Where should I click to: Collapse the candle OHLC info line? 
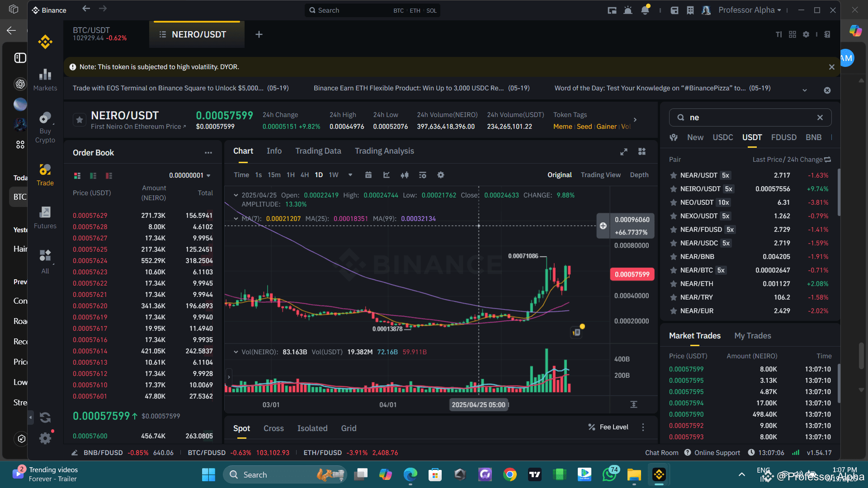[x=236, y=195]
